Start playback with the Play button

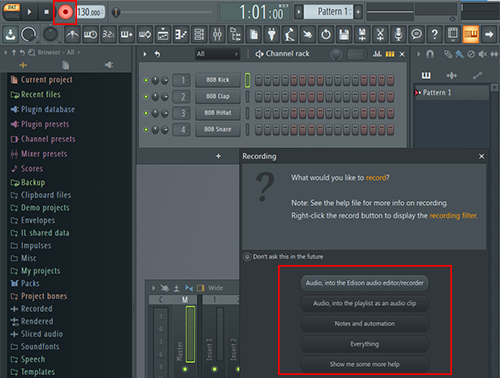click(x=29, y=12)
